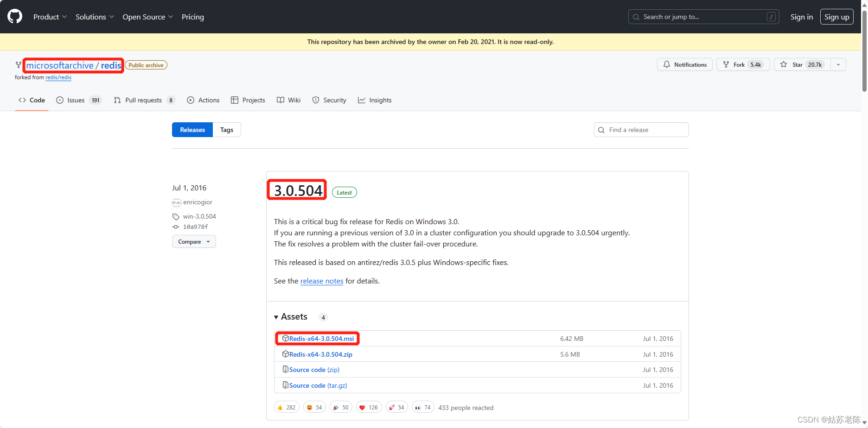This screenshot has width=868, height=428.
Task: Open the microsoftarchive owner link
Action: [60, 65]
